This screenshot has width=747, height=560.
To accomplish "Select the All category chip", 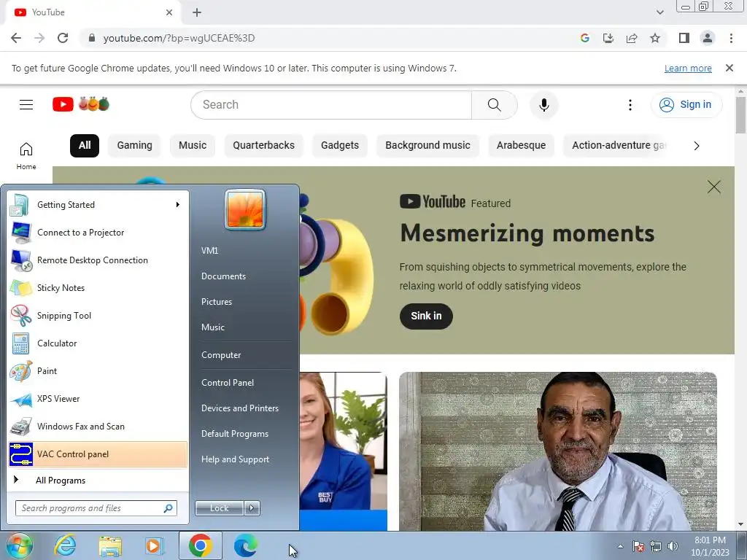I will pos(85,145).
